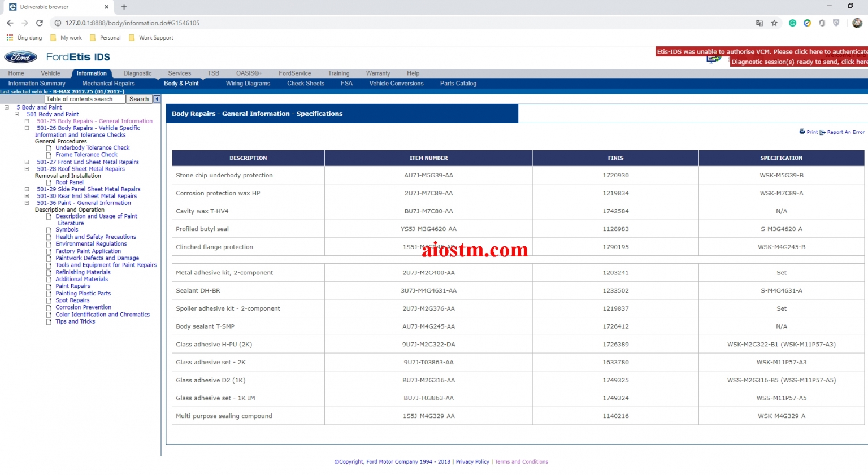Viewport: 868px width, 475px height.
Task: Click the browser translate page icon
Action: click(x=759, y=23)
